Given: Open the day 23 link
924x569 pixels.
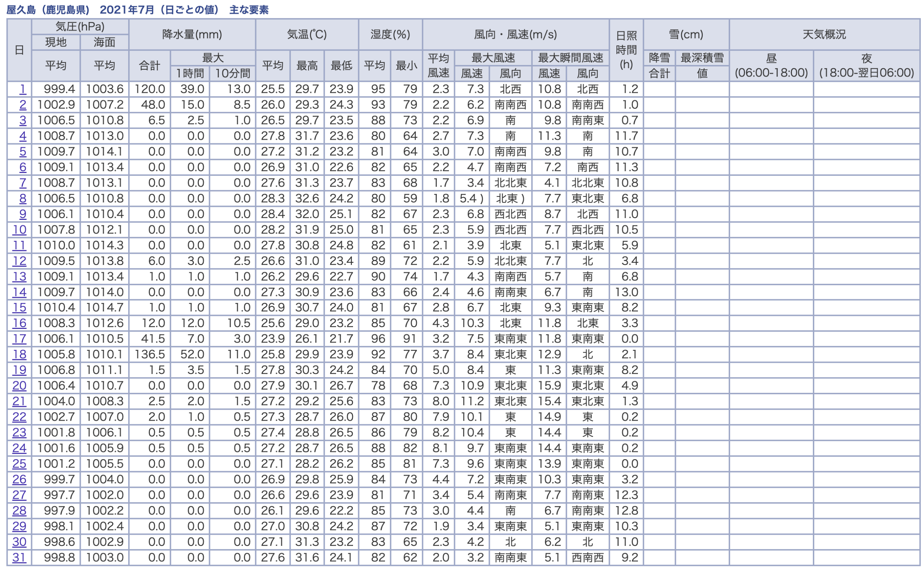Looking at the screenshot, I should (19, 433).
